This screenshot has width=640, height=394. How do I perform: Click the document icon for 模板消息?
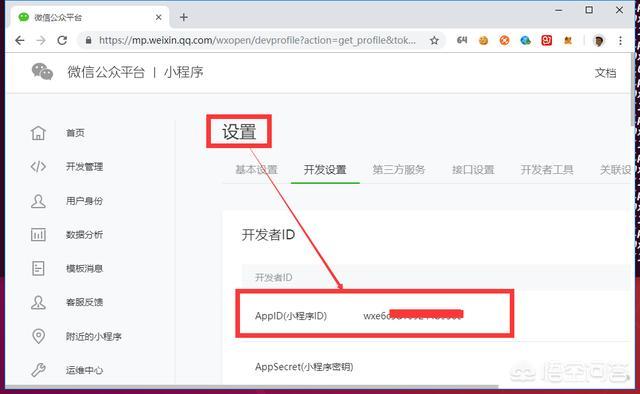pyautogui.click(x=38, y=268)
